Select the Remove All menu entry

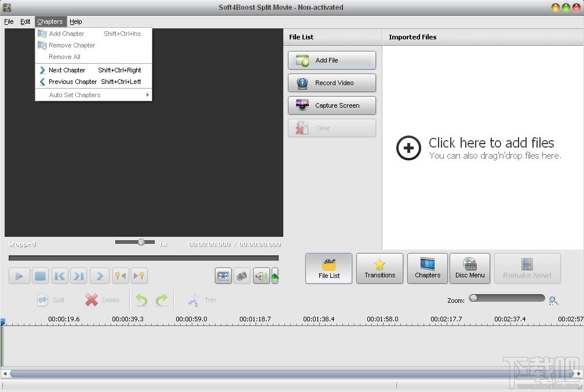tap(93, 57)
